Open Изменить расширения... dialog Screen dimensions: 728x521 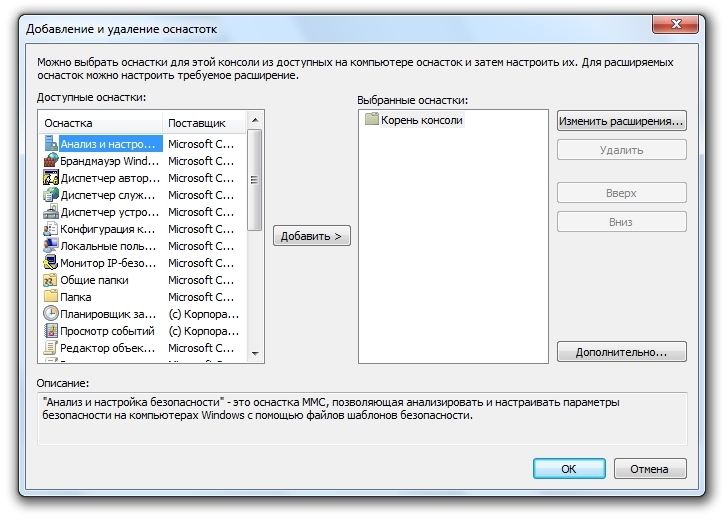click(621, 121)
